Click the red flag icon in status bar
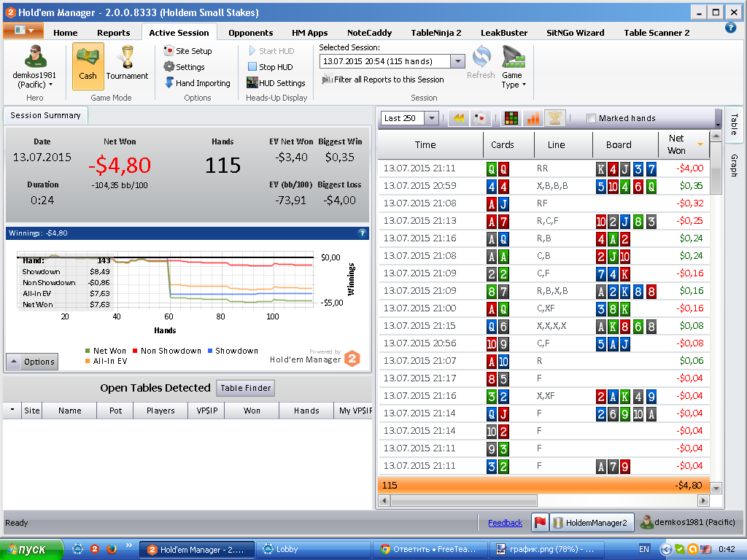Screen dimensions: 747x560 [x=540, y=522]
